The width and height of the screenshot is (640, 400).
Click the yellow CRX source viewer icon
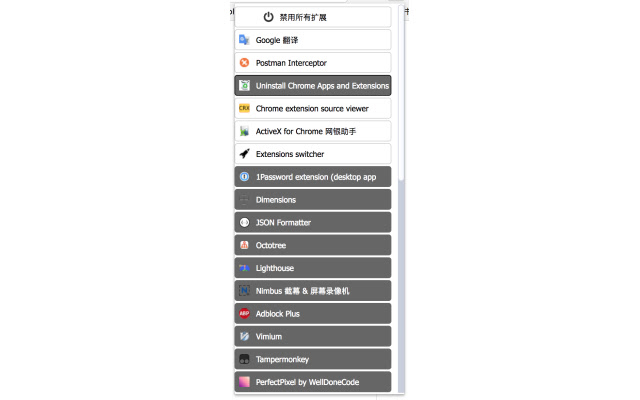tap(244, 108)
